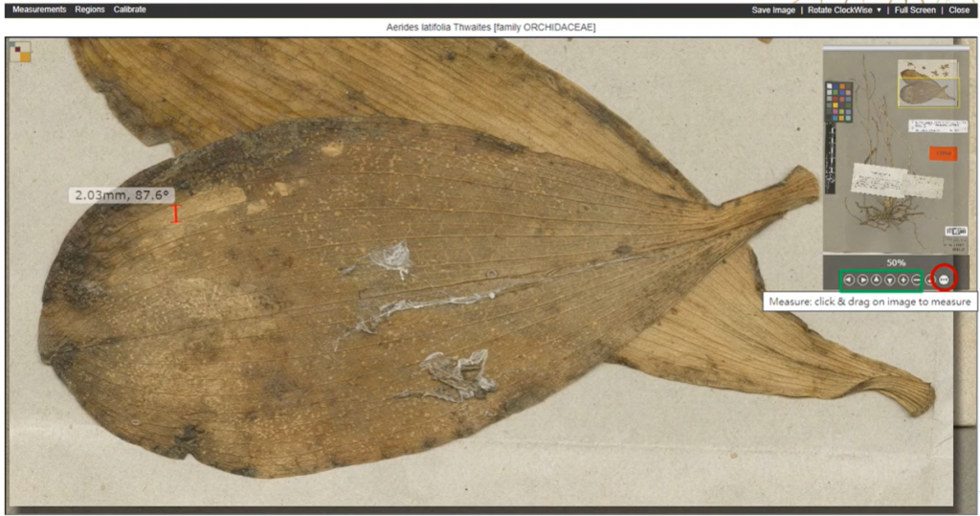
Task: Click the color squares icon in image corner
Action: pos(20,52)
